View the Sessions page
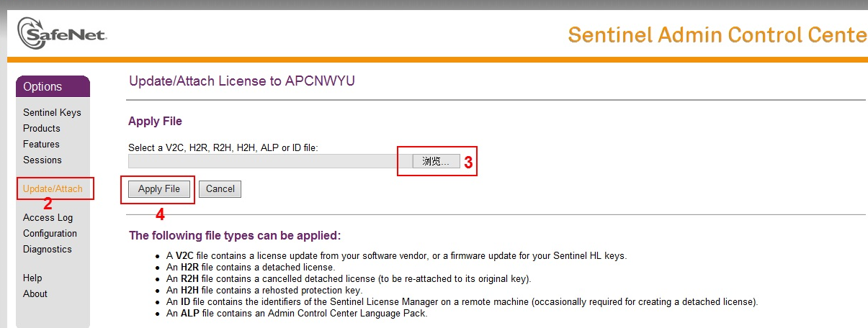The height and width of the screenshot is (328, 868). tap(42, 160)
